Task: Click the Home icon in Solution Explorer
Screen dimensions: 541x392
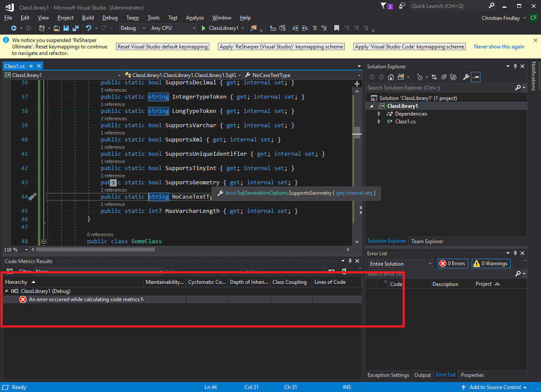Action: [391, 77]
